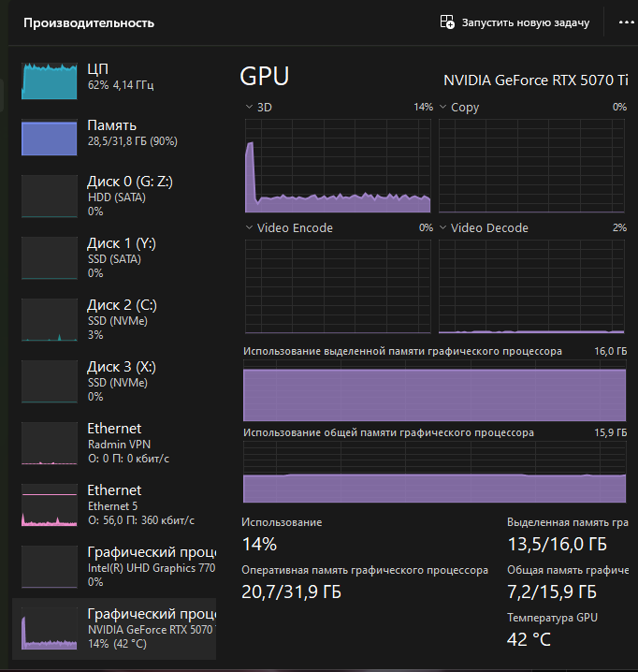638x672 pixels.
Task: Click the Video Encode 0% value
Action: 426,227
